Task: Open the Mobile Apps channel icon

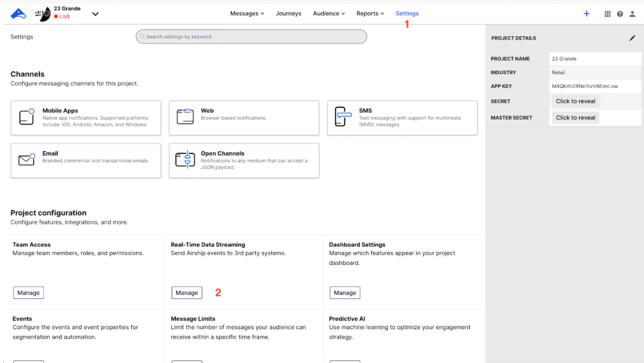Action: (27, 117)
